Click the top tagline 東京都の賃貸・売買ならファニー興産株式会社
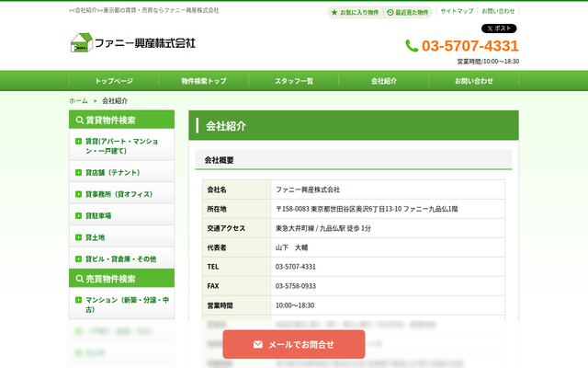The height and width of the screenshot is (368, 588). (x=162, y=10)
